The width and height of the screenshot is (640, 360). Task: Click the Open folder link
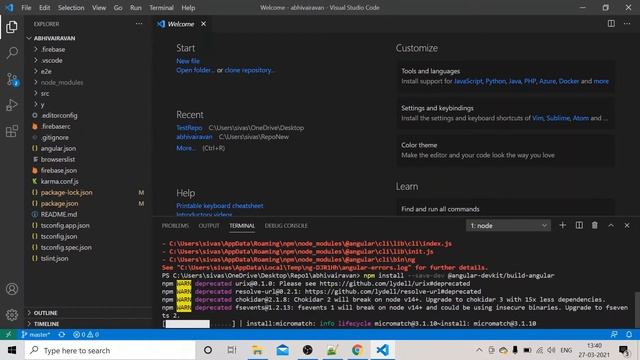[x=195, y=70]
